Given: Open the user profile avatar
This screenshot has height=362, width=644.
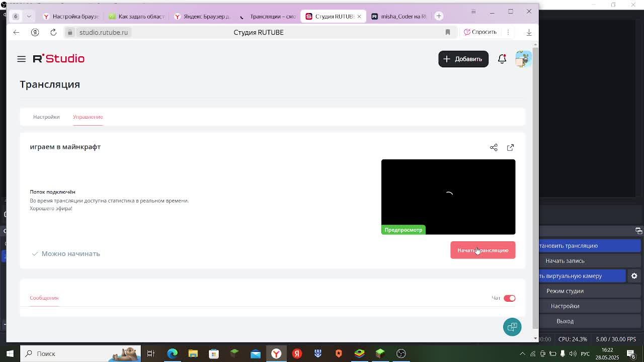Looking at the screenshot, I should (523, 59).
